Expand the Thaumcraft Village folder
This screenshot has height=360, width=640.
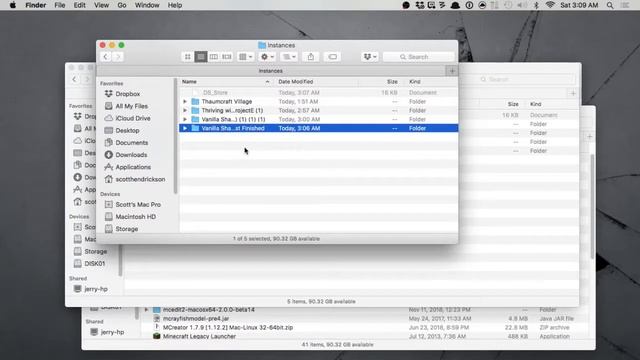pos(185,102)
